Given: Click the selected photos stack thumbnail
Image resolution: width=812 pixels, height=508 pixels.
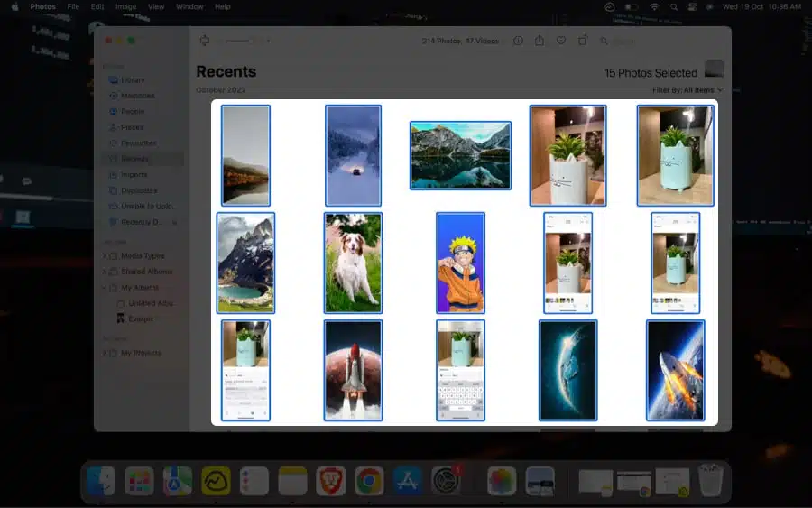Looking at the screenshot, I should tap(715, 69).
